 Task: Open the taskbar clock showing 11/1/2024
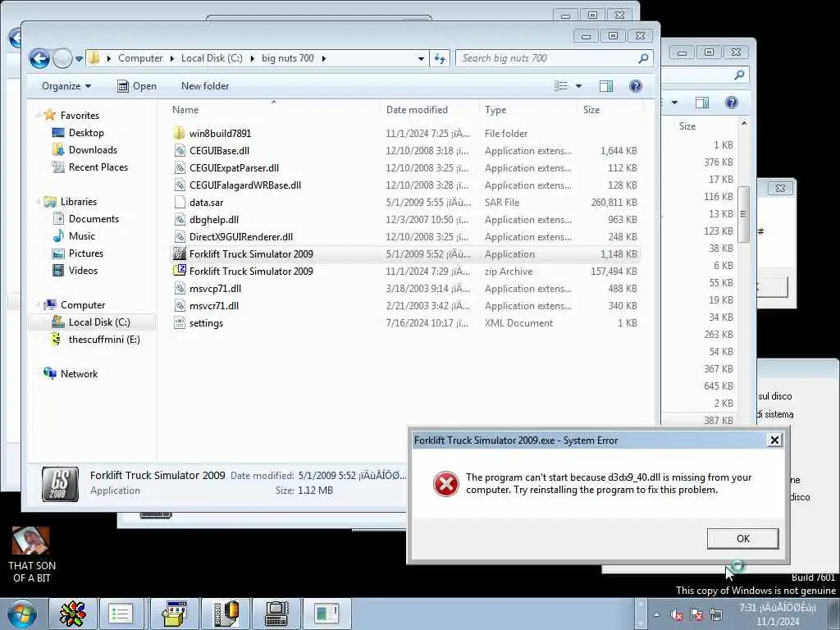[x=778, y=614]
